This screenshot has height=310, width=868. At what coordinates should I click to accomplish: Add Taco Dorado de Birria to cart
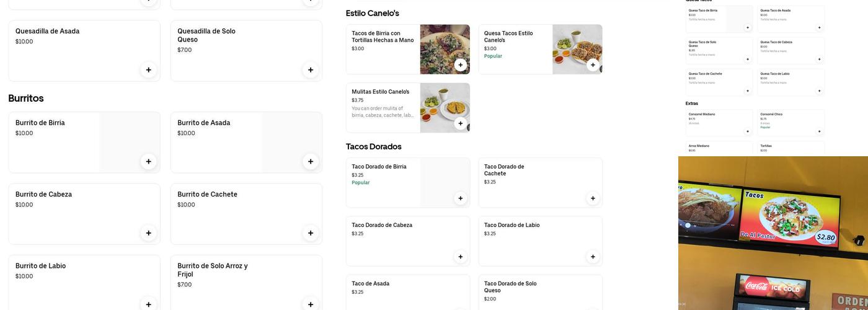(x=460, y=198)
